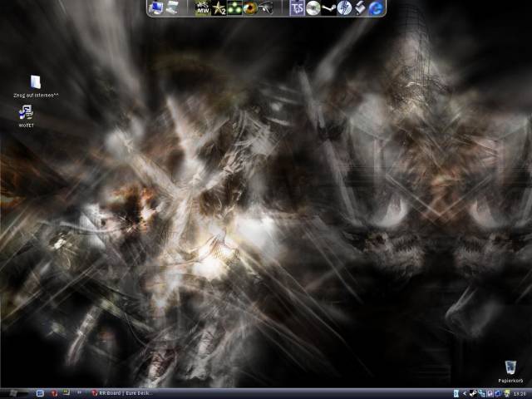Image resolution: width=532 pixels, height=399 pixels.
Task: Launch Steam from the top dock
Action: pos(328,7)
